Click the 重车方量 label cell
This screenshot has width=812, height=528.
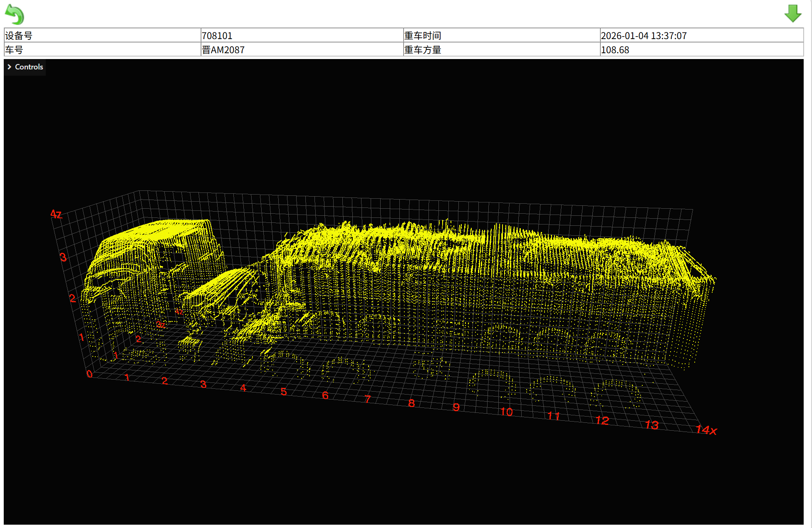423,50
